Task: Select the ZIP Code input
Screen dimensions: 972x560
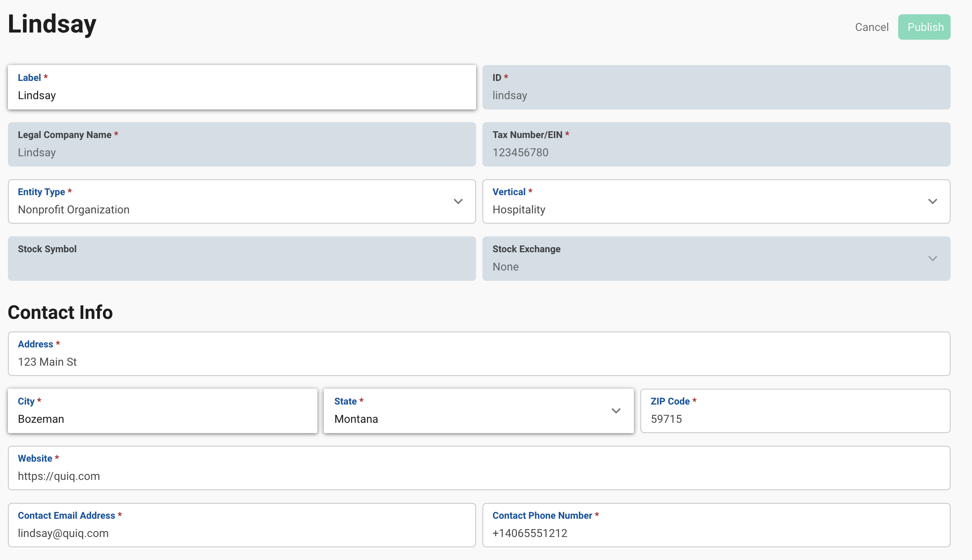Action: pyautogui.click(x=795, y=419)
